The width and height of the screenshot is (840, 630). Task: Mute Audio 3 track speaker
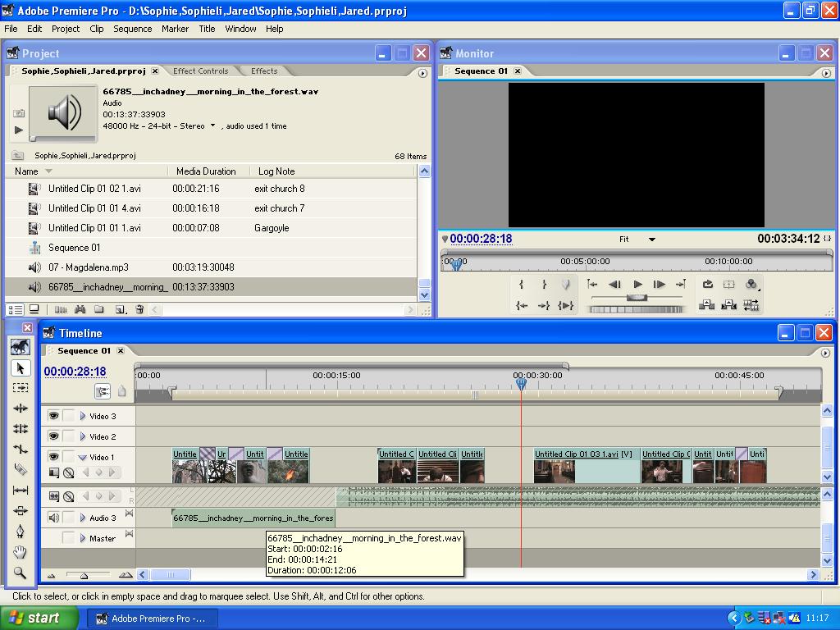coord(53,518)
